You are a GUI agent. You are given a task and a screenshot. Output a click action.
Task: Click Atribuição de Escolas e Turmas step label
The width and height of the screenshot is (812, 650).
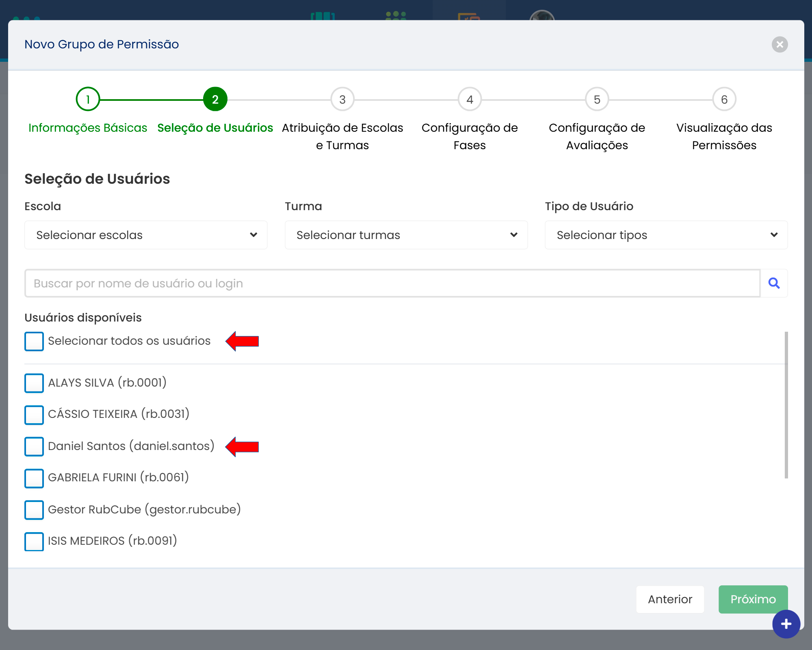click(342, 136)
